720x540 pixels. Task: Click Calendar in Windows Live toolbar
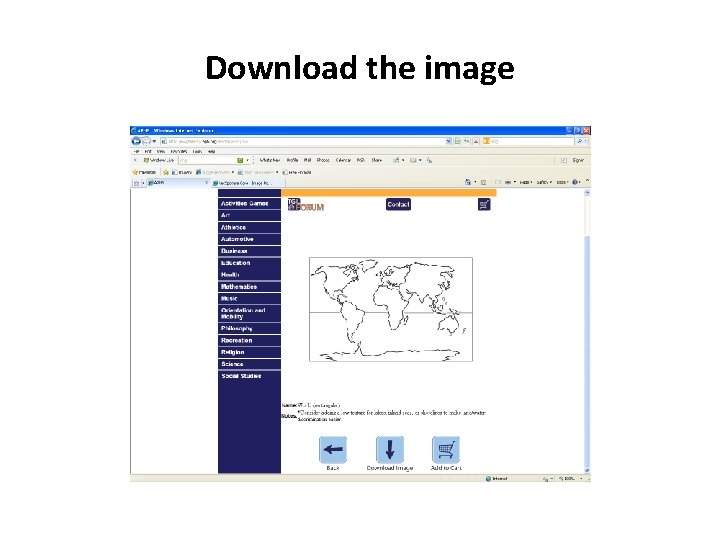tap(343, 160)
